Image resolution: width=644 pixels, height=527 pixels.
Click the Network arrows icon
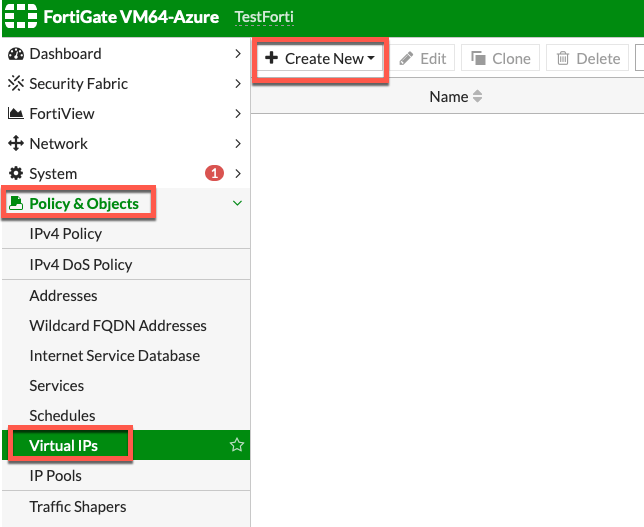pyautogui.click(x=16, y=143)
